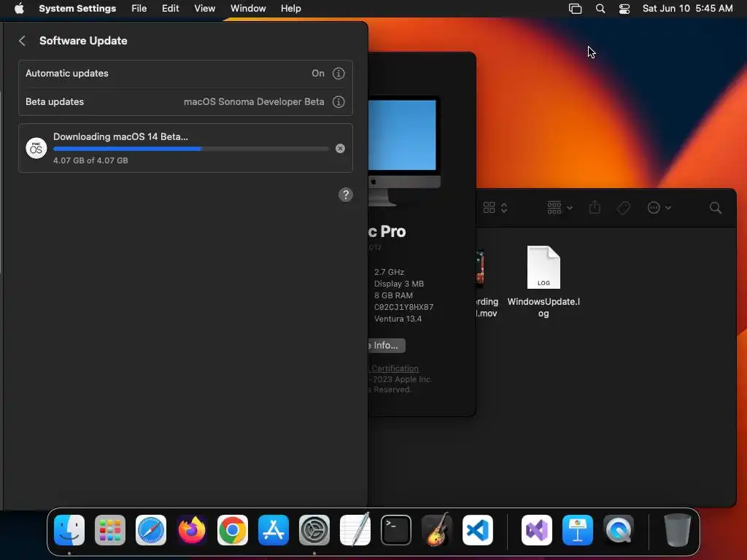Click More Info button in About window
This screenshot has width=747, height=560.
[x=386, y=345]
